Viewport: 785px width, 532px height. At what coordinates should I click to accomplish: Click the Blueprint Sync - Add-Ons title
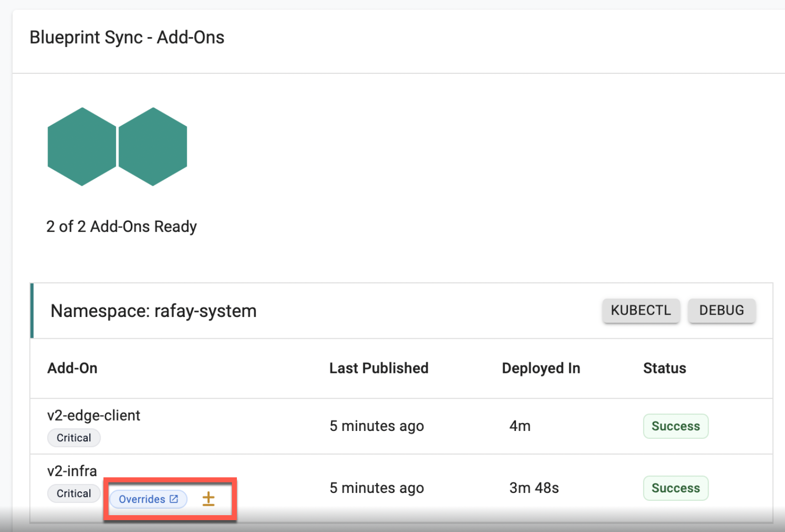tap(127, 38)
